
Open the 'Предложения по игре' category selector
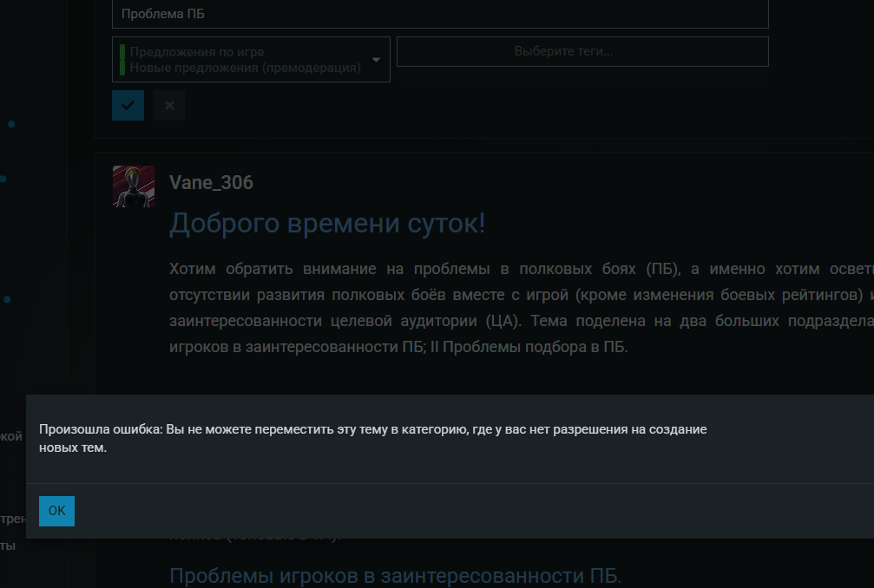click(x=243, y=60)
